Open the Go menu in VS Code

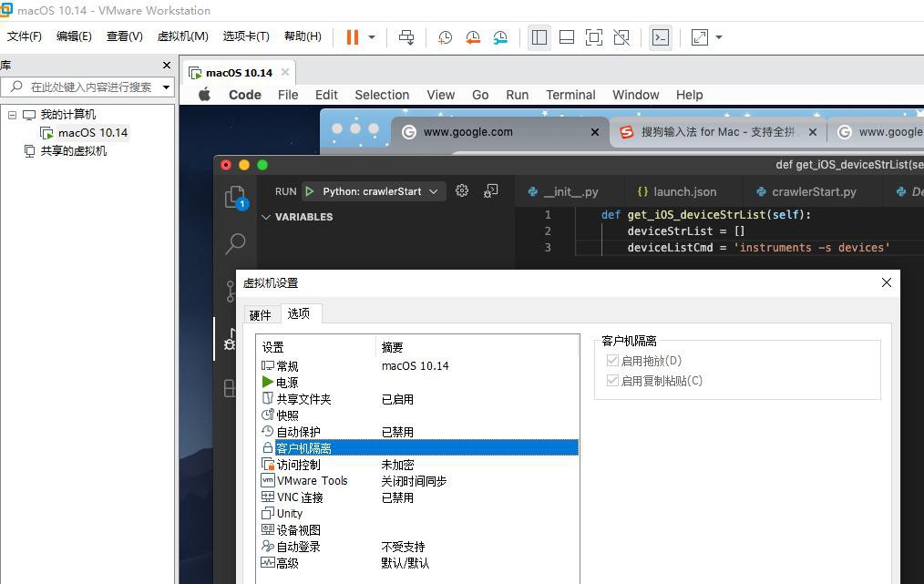click(480, 94)
